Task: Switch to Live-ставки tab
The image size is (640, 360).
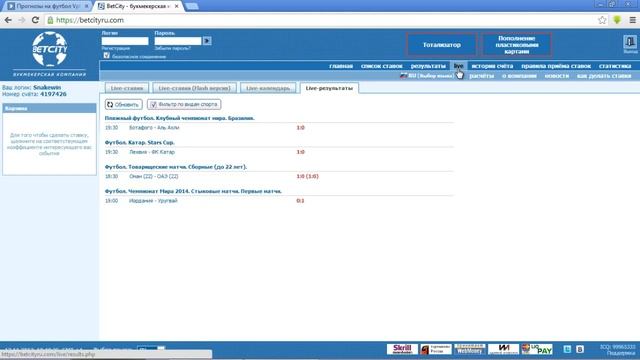Action: pos(127,88)
